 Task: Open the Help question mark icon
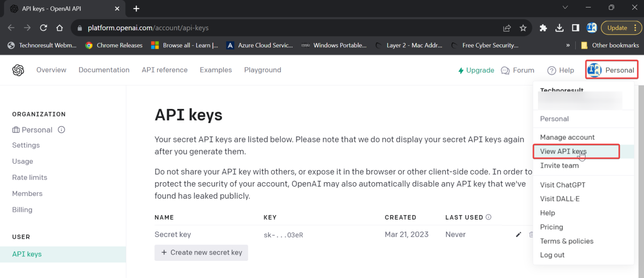552,70
